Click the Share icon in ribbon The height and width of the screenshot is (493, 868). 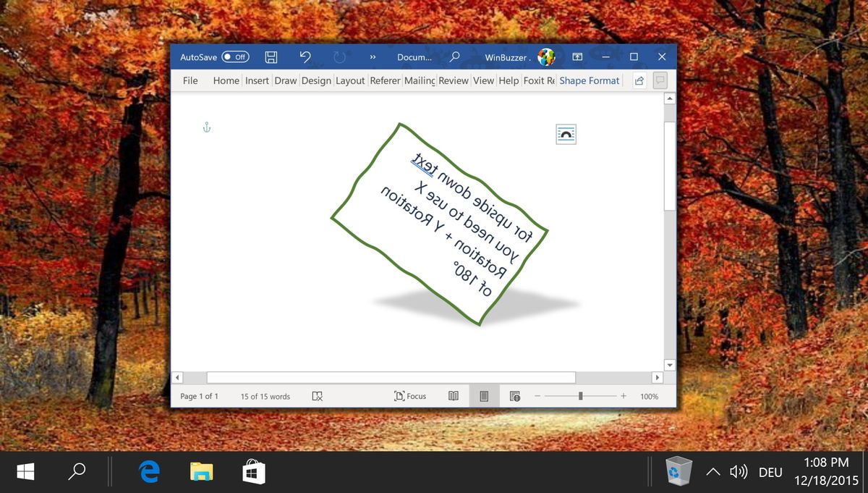[639, 81]
